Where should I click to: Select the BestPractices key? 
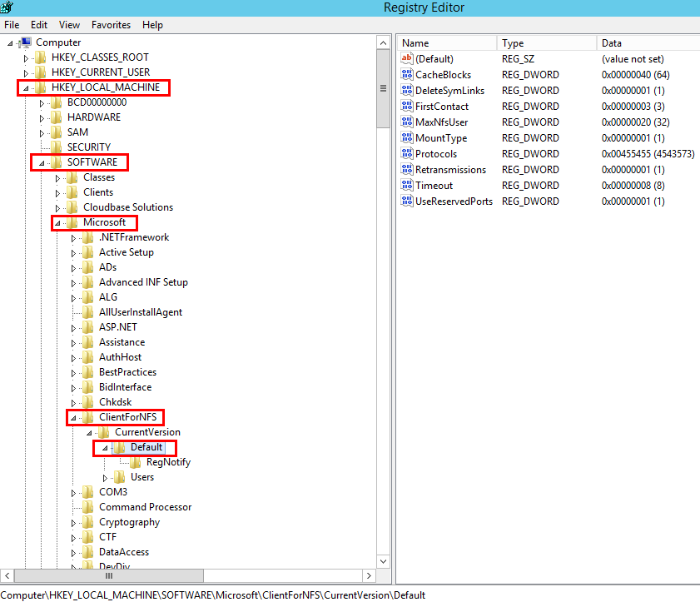pyautogui.click(x=127, y=372)
